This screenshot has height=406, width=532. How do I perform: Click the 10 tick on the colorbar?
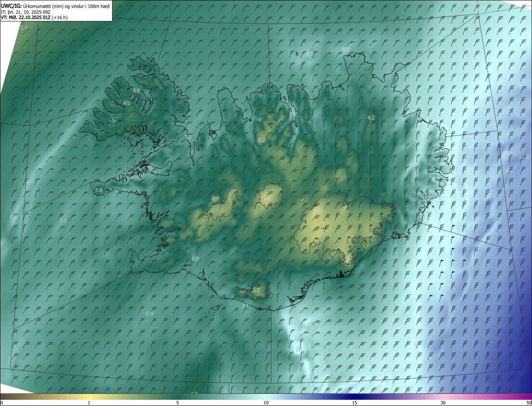click(x=266, y=403)
